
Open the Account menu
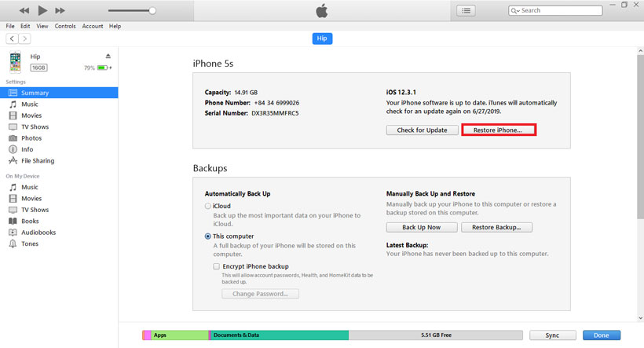coord(93,26)
